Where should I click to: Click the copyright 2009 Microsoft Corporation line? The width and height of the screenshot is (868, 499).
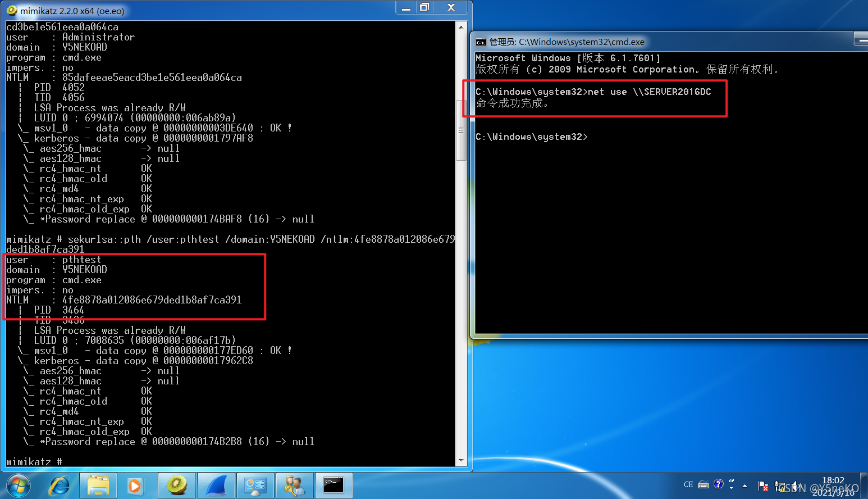coord(627,70)
